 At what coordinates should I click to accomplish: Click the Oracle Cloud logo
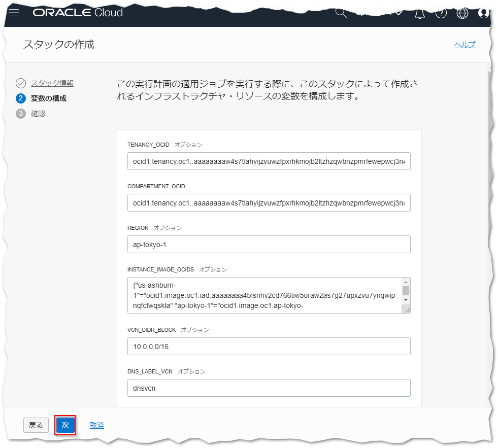point(78,13)
